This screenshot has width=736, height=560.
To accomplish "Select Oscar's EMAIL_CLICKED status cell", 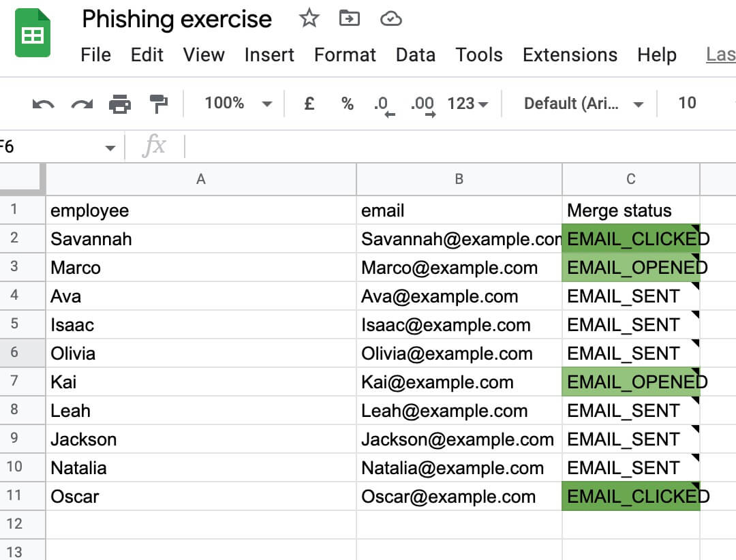I will click(x=631, y=497).
